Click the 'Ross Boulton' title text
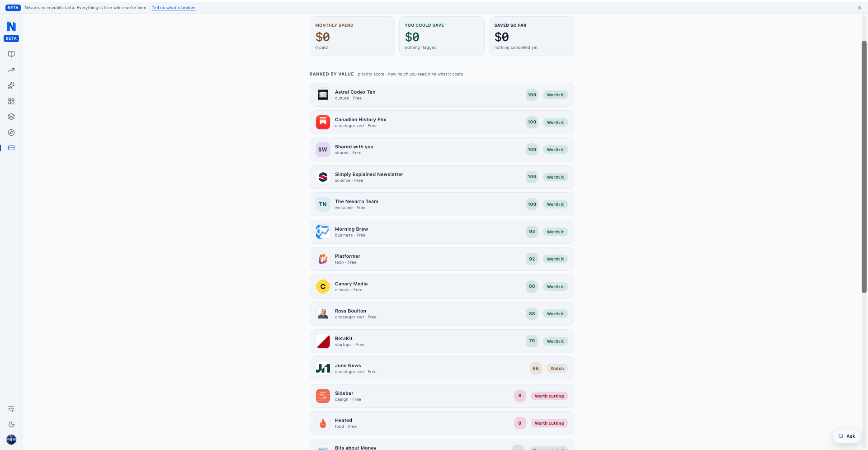Image resolution: width=868 pixels, height=450 pixels. click(350, 311)
